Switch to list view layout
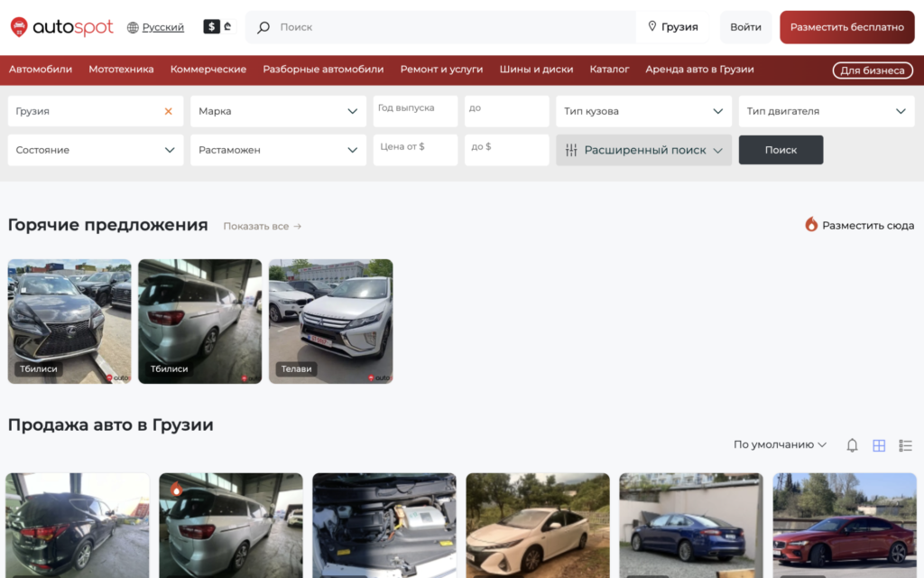 [x=905, y=445]
